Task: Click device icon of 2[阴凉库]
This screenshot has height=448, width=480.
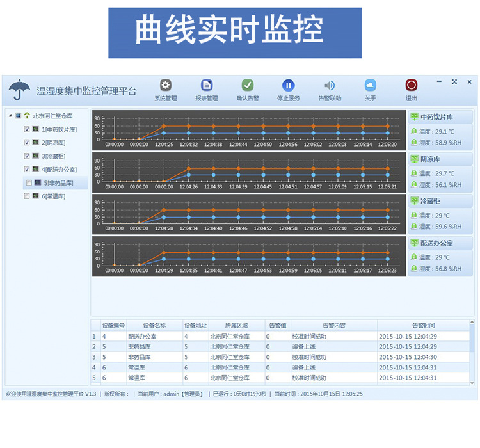Action: pos(36,142)
